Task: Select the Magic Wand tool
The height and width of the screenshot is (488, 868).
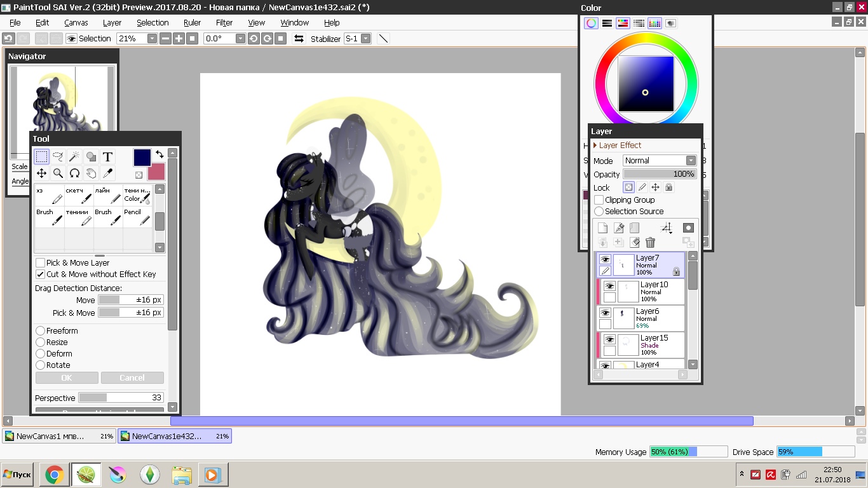Action: [74, 157]
